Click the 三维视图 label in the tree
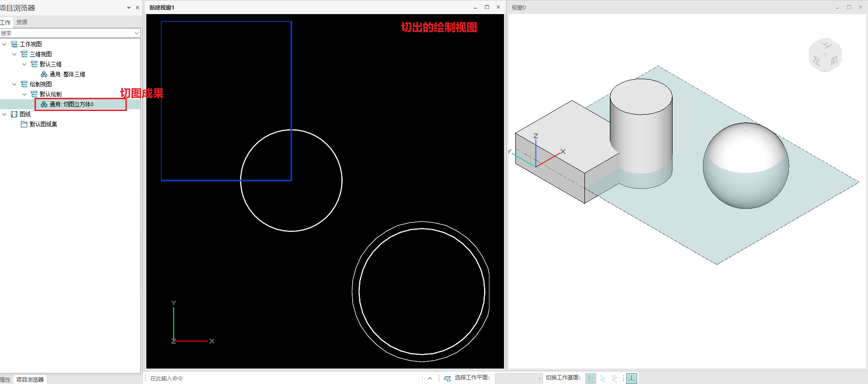 [41, 54]
